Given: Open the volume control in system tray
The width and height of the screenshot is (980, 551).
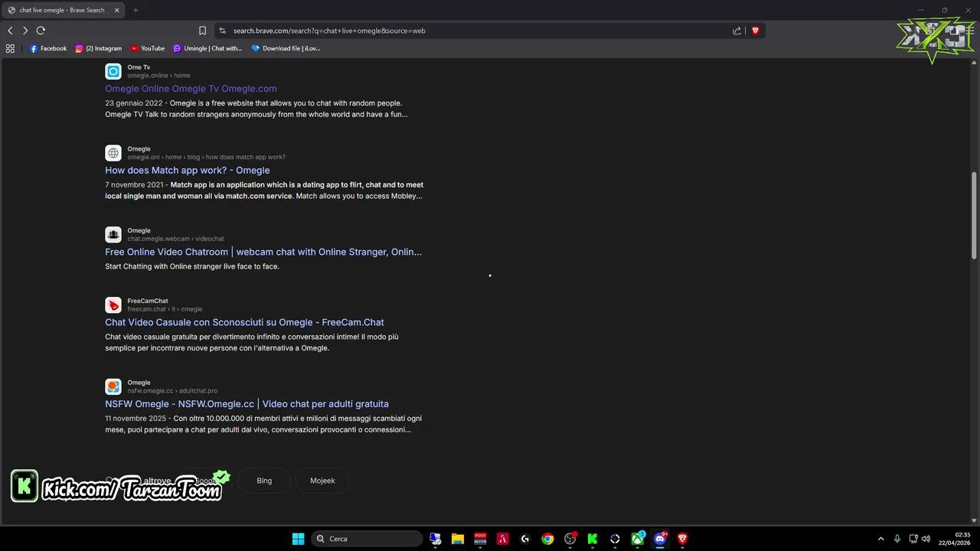Looking at the screenshot, I should point(926,539).
